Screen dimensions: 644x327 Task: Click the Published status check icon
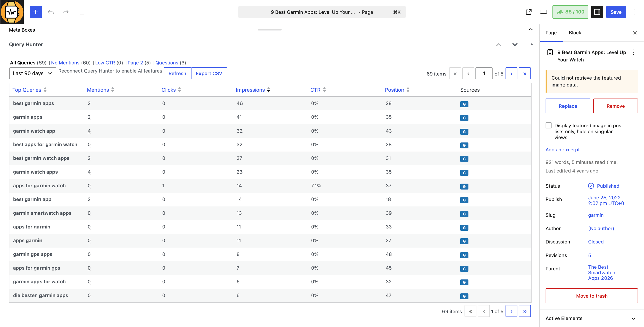[591, 186]
